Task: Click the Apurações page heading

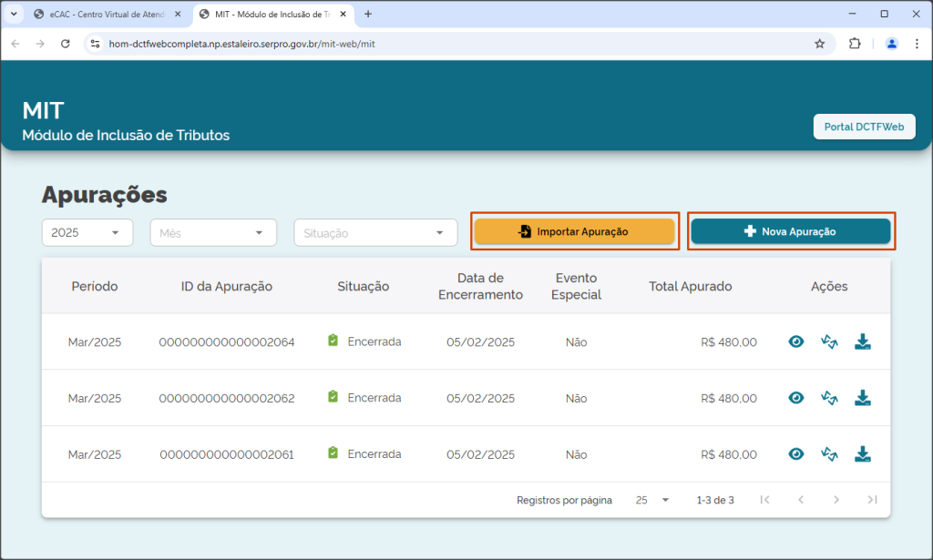Action: point(105,195)
